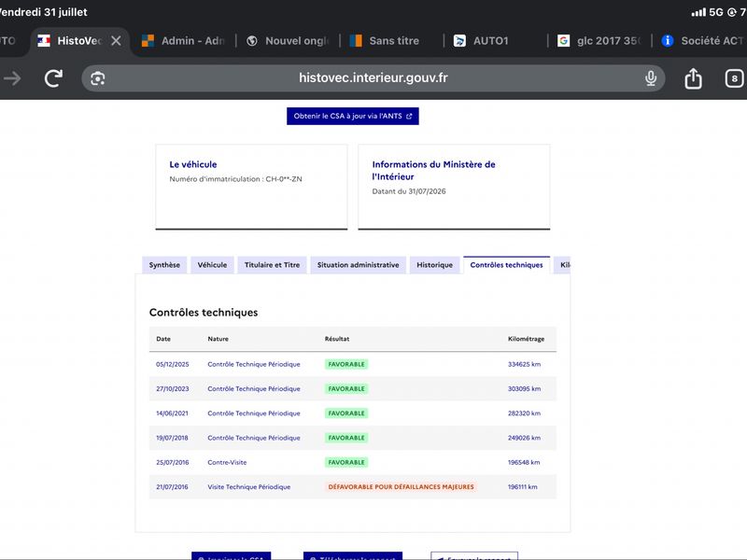Click the 282320 km mileage value
Screen dimensions: 747x560
[524, 413]
